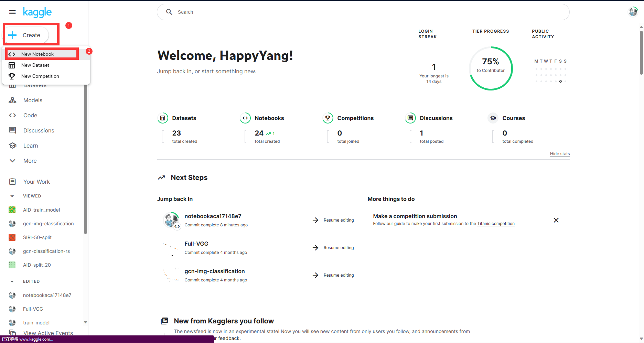Select New Notebook from the Create menu
Image resolution: width=644 pixels, height=343 pixels.
click(x=46, y=54)
